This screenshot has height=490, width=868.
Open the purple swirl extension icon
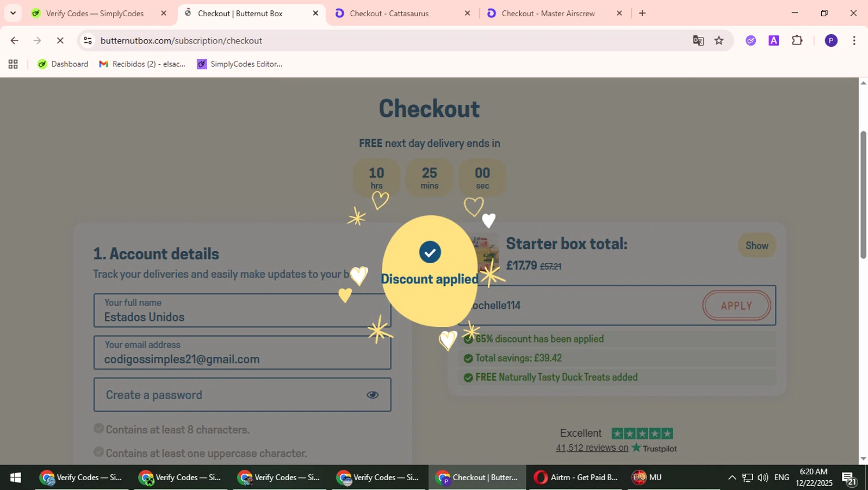pyautogui.click(x=751, y=40)
